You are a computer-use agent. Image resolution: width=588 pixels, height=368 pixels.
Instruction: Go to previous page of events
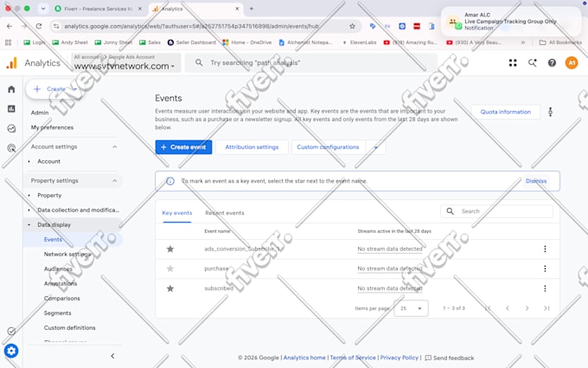click(508, 308)
